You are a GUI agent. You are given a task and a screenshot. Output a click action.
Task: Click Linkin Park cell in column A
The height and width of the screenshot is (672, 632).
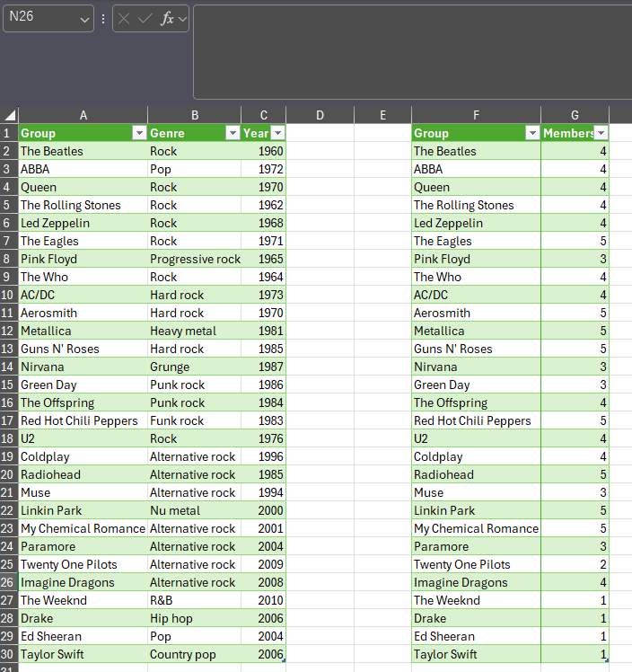point(83,510)
